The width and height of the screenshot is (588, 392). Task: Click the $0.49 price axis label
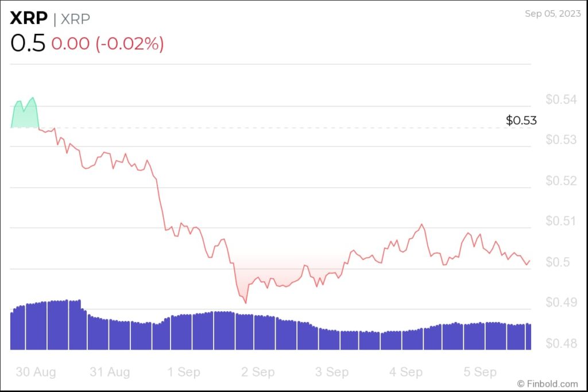560,302
